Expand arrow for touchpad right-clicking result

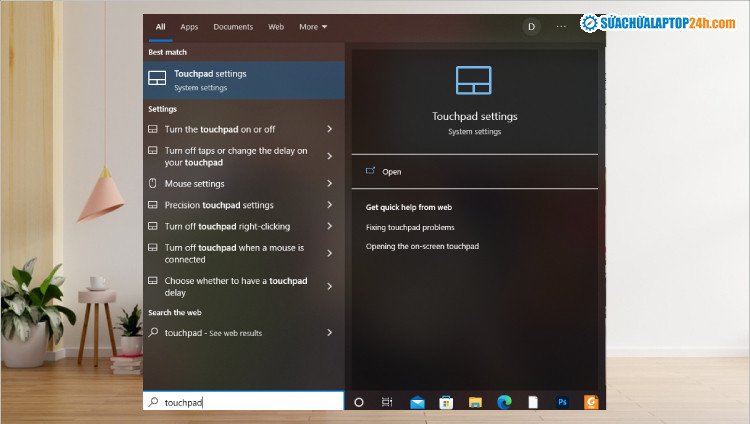point(330,226)
